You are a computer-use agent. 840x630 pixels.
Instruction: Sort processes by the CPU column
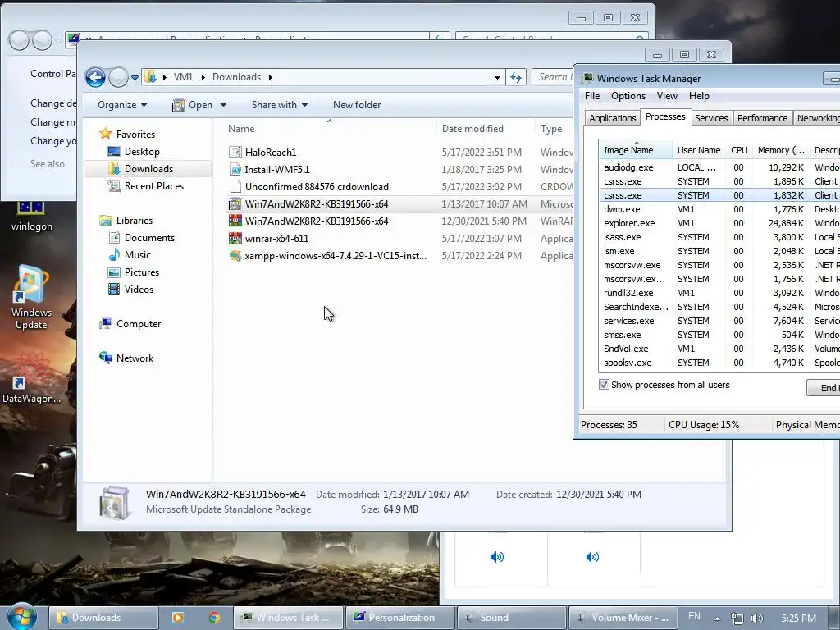click(739, 150)
